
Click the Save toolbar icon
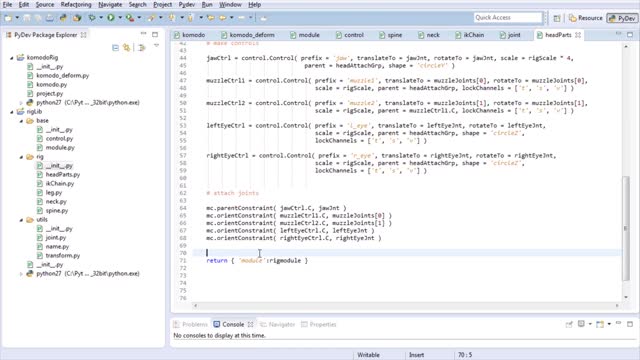tap(27, 18)
